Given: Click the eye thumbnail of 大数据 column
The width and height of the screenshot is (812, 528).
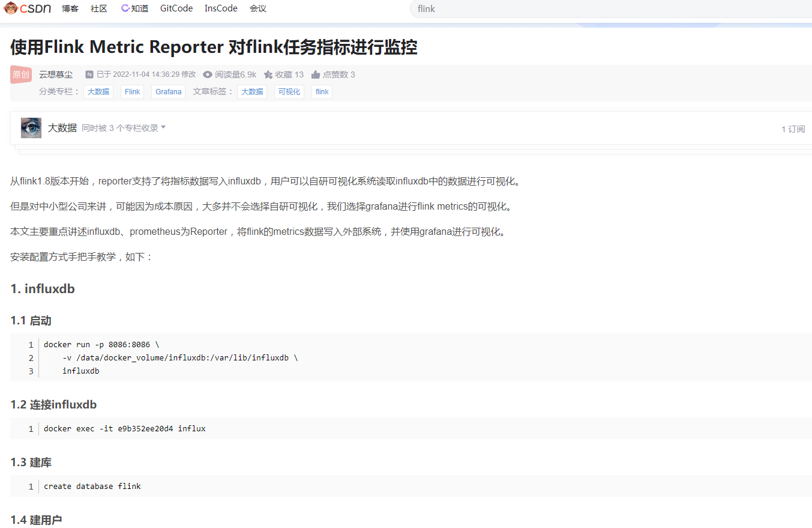Looking at the screenshot, I should 31,128.
